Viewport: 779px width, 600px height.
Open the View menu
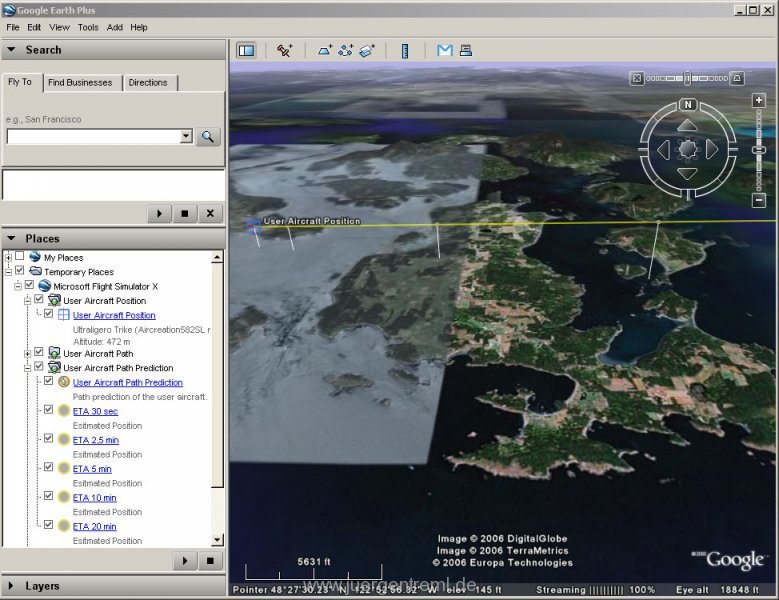pos(59,27)
